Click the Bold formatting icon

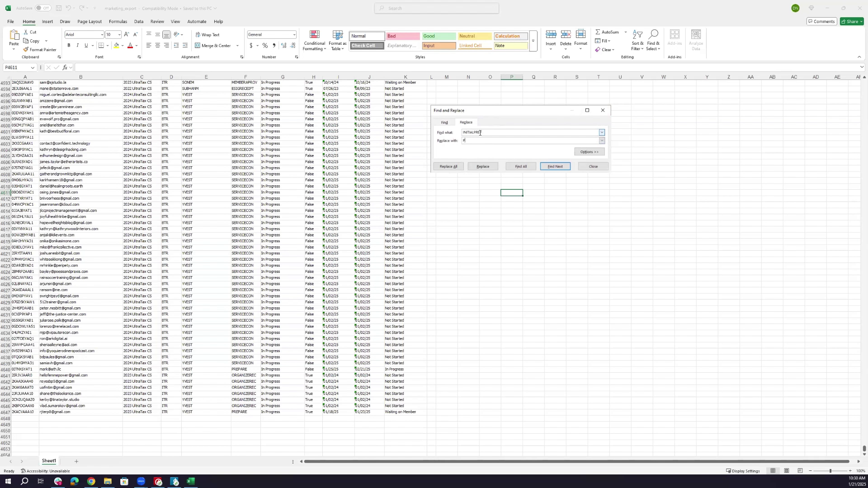[69, 46]
